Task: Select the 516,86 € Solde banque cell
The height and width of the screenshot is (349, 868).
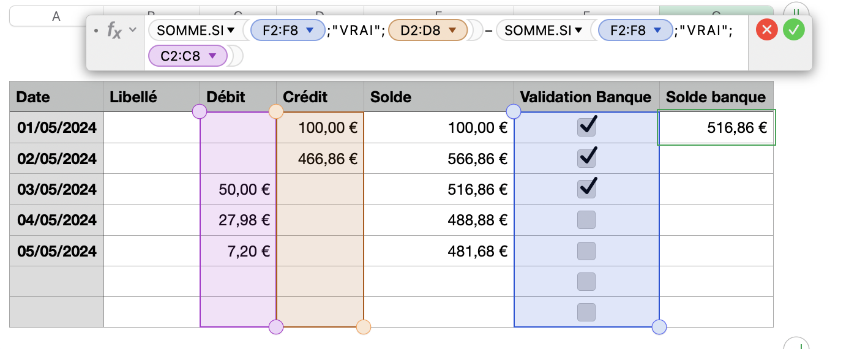Action: point(716,127)
